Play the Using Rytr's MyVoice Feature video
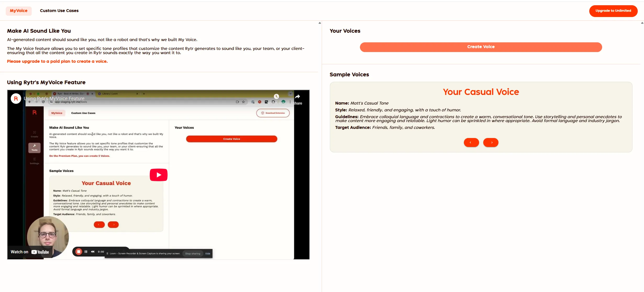This screenshot has height=292, width=644. pos(158,174)
